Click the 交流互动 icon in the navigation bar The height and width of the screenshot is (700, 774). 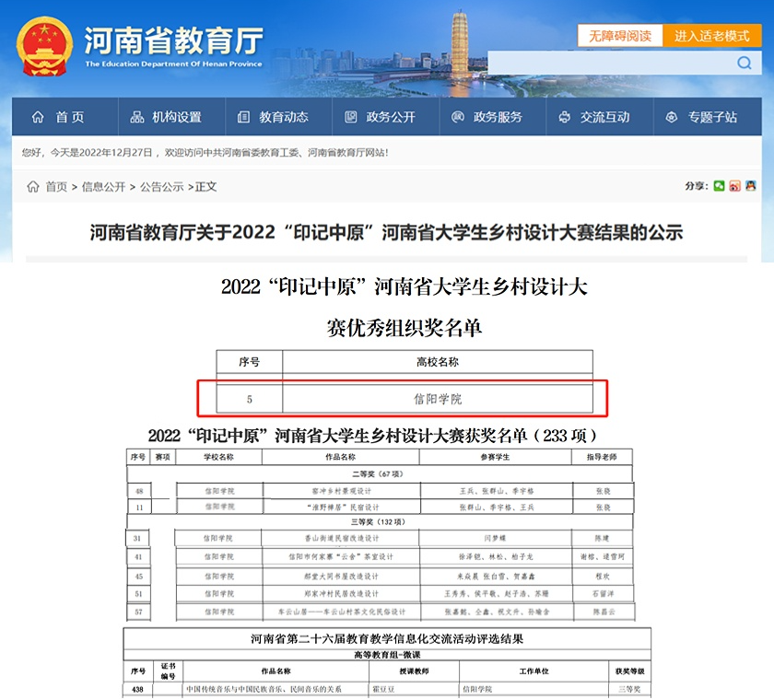coord(565,117)
